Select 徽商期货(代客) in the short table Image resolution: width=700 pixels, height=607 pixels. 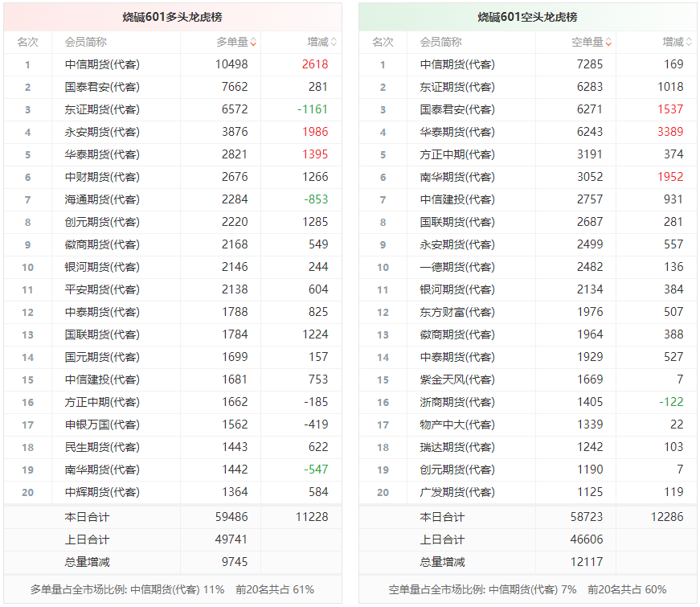[x=457, y=334]
